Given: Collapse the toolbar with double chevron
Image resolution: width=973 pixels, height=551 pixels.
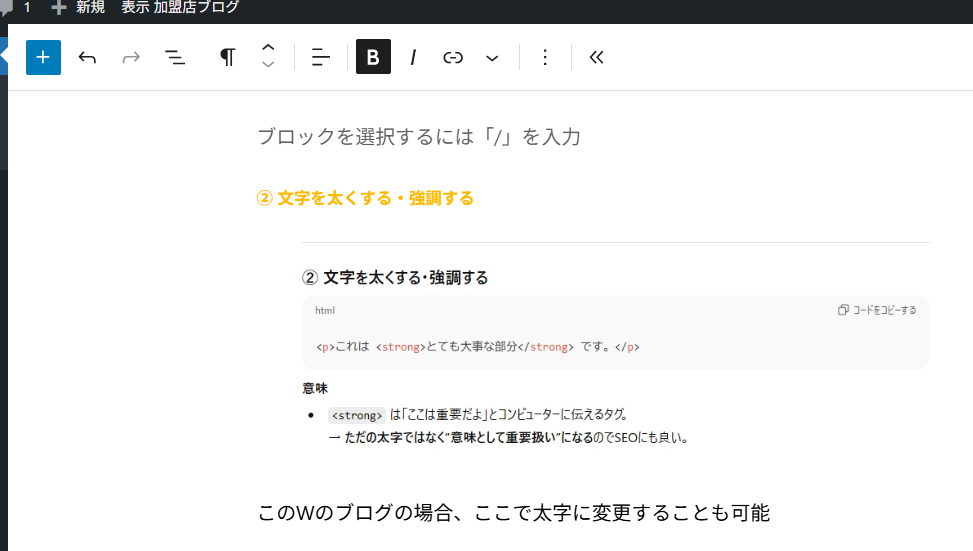Looking at the screenshot, I should (x=597, y=58).
